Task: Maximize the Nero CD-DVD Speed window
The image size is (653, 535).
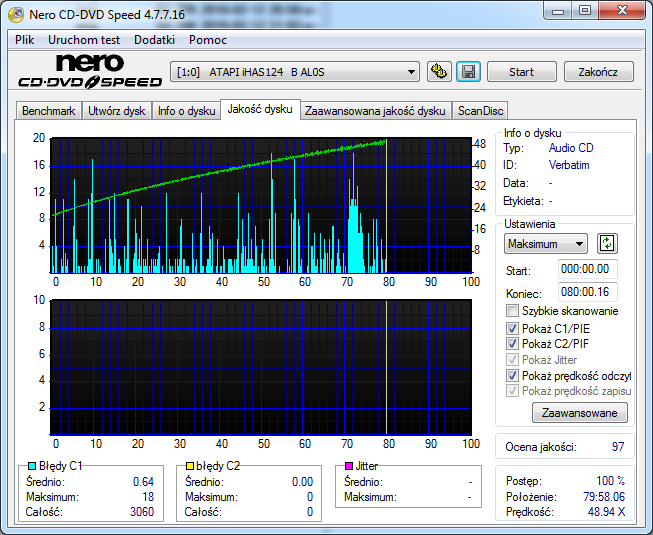Action: (585, 11)
